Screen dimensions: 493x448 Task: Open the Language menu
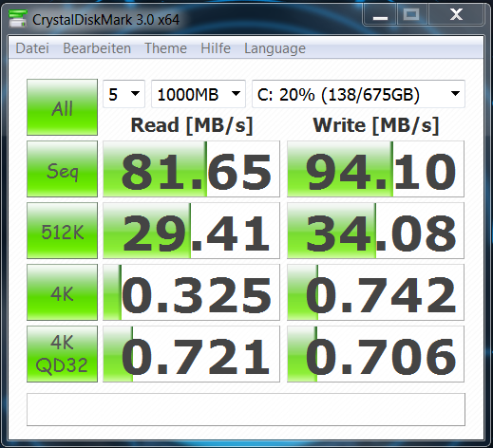click(x=275, y=48)
